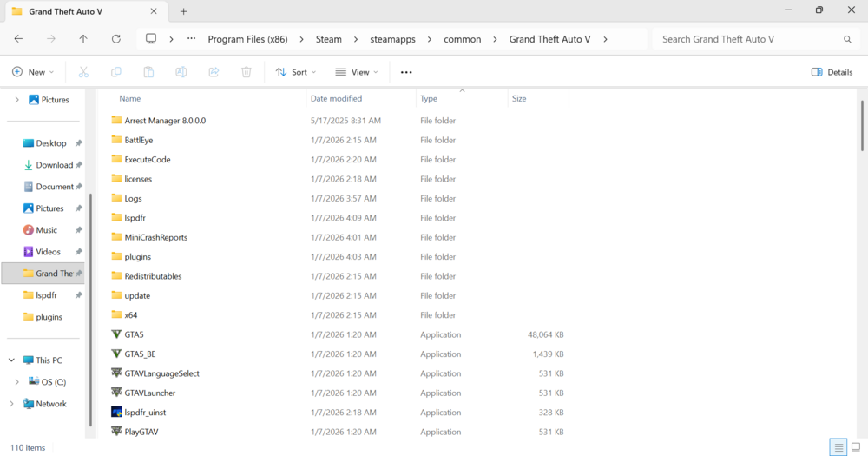Click the Cut scissors icon
The image size is (868, 456).
coord(83,72)
